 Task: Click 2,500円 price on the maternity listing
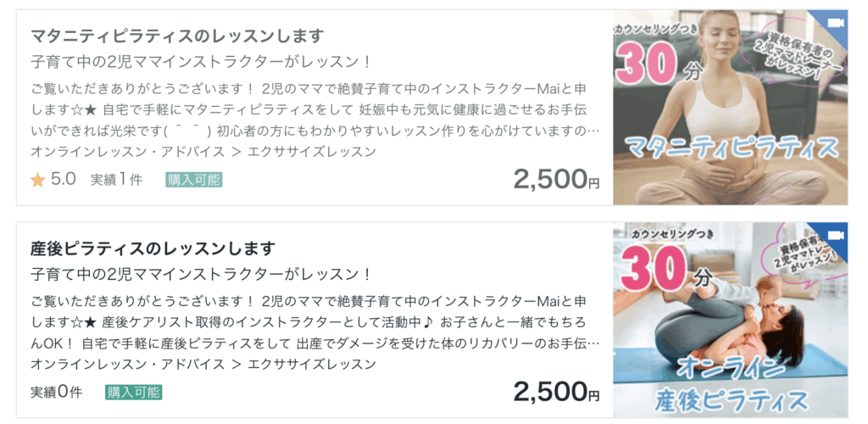coord(556,179)
